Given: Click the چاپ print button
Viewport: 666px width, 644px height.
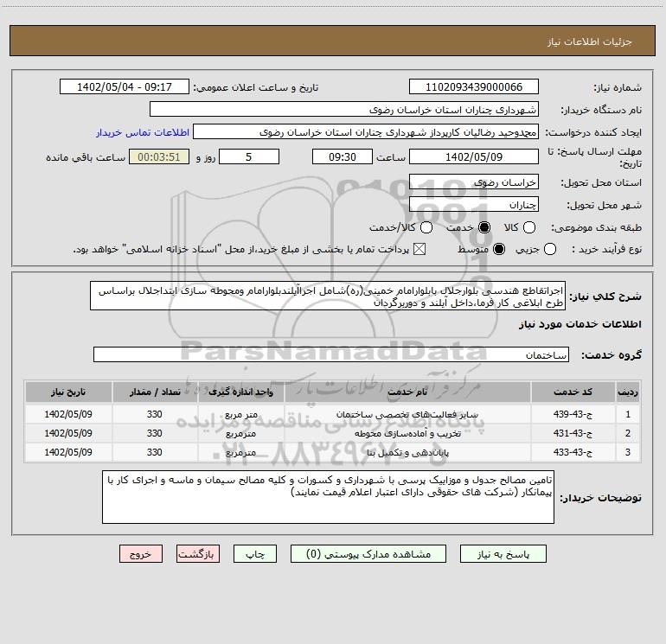Looking at the screenshot, I should tap(255, 554).
